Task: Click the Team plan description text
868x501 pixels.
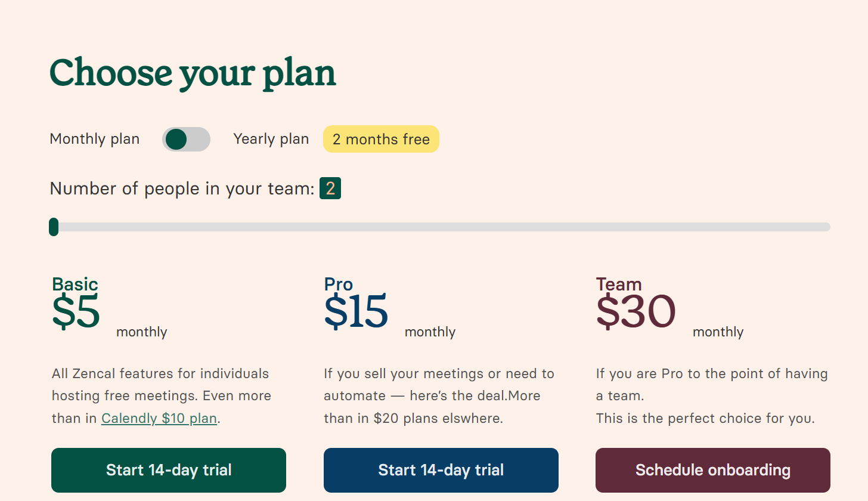Action: pos(711,395)
